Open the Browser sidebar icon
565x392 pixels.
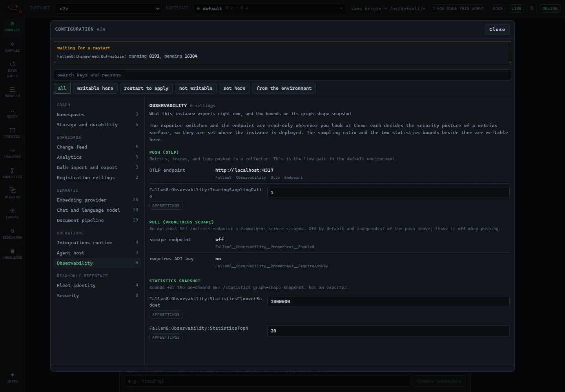point(12,93)
